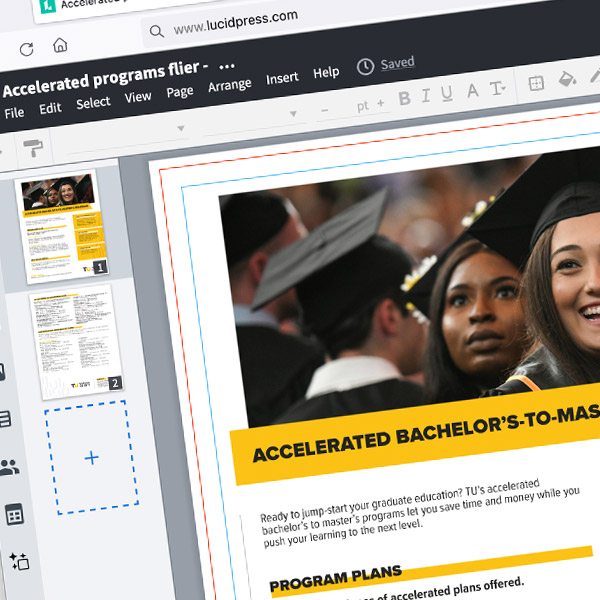This screenshot has height=600, width=600.
Task: Open the text color A tool
Action: (x=473, y=90)
